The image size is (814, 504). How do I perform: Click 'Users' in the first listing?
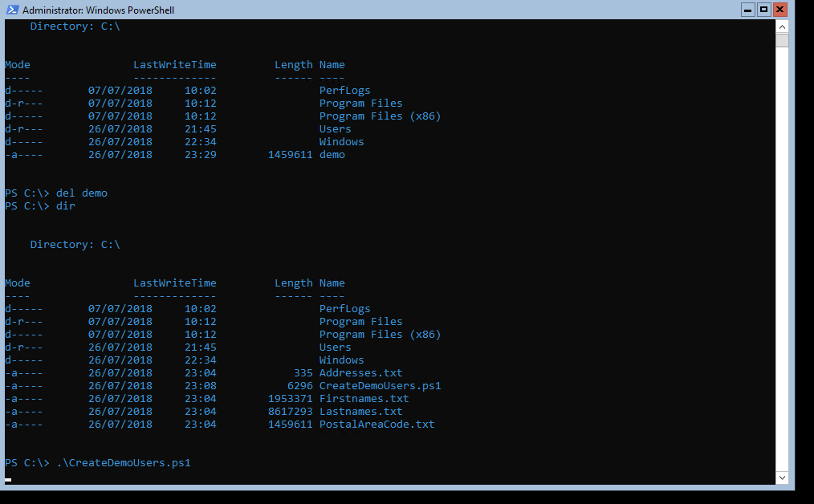[x=336, y=129]
